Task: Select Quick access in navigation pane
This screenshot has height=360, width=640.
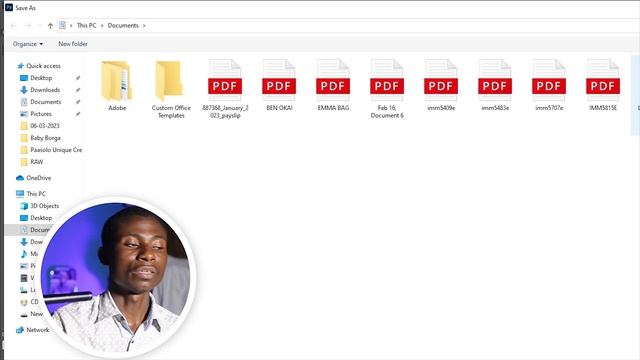Action: pos(39,66)
